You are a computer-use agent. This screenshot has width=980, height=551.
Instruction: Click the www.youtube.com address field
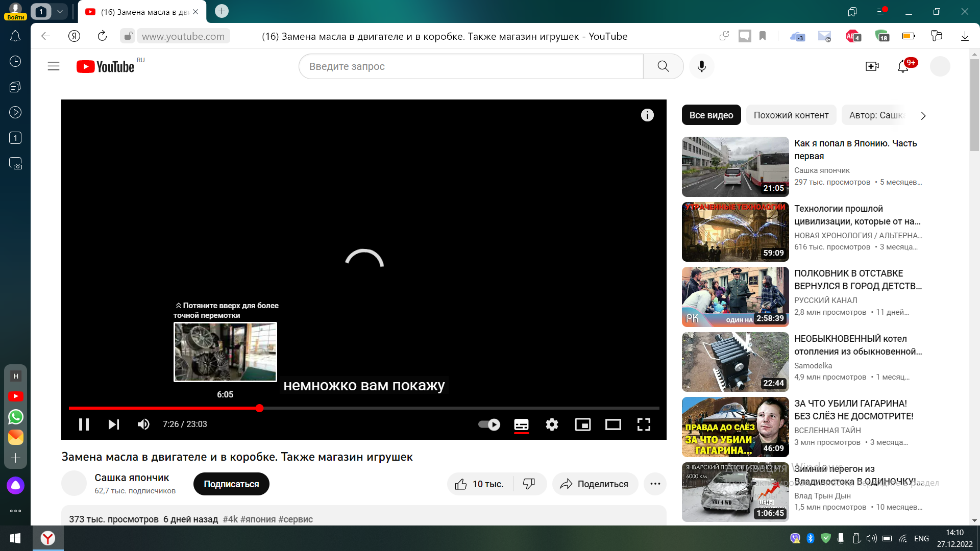183,36
